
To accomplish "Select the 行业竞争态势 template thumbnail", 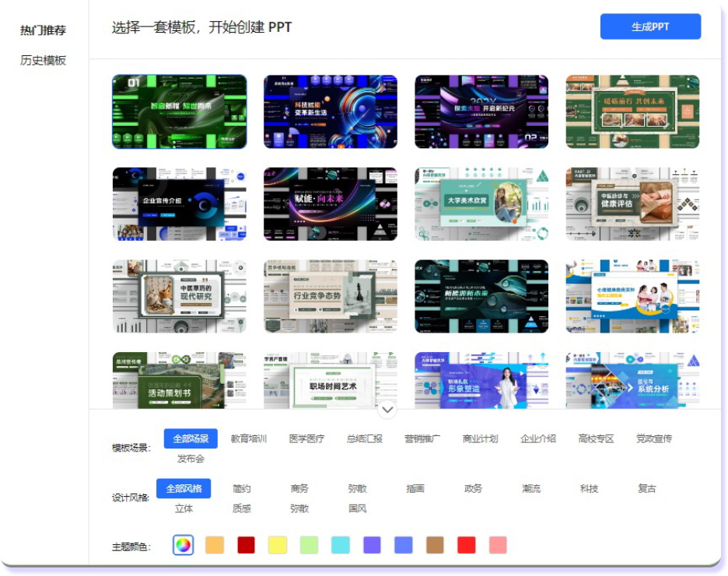I will (x=331, y=296).
